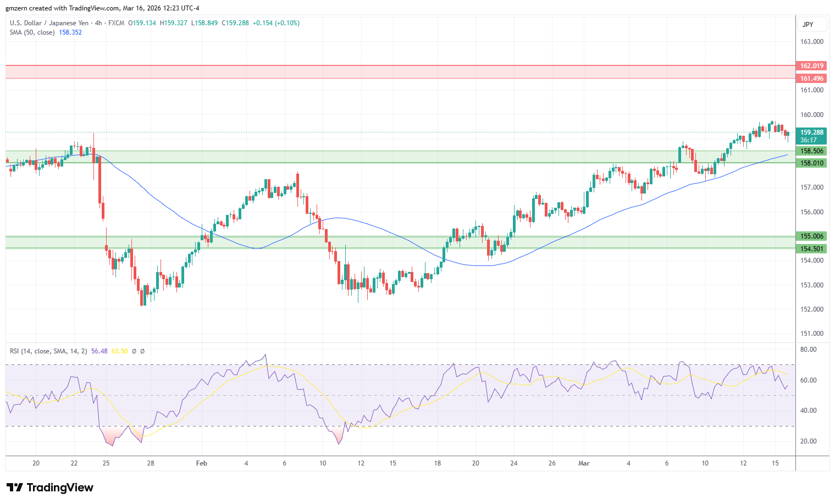Click the 154.501 green price label

pos(811,249)
